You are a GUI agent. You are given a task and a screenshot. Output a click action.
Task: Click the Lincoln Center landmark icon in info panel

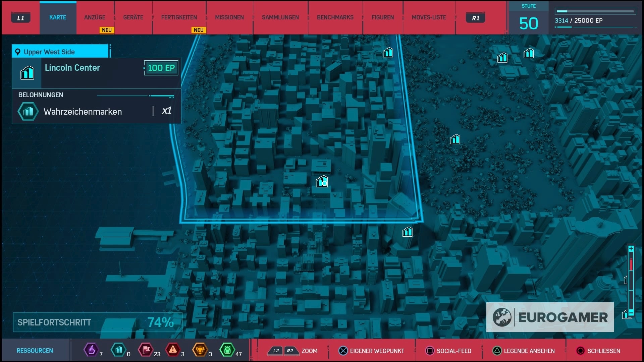27,72
